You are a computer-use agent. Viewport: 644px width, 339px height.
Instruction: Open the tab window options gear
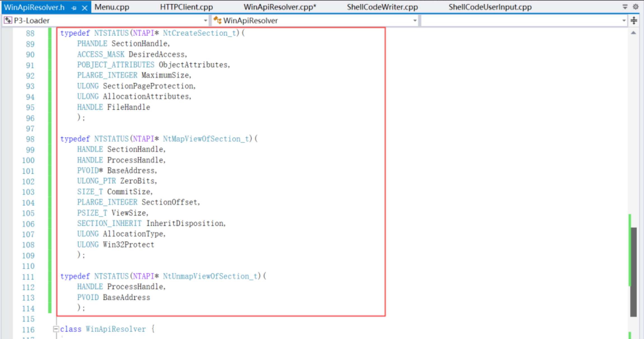pos(636,6)
